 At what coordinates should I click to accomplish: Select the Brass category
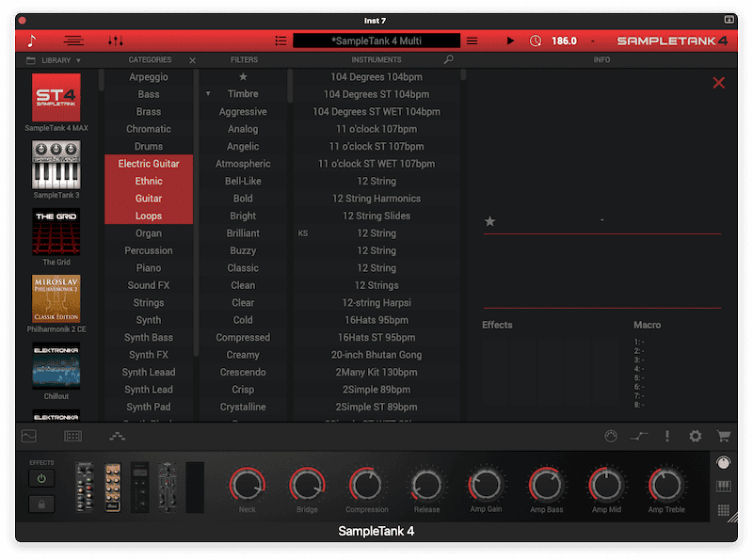pyautogui.click(x=149, y=111)
